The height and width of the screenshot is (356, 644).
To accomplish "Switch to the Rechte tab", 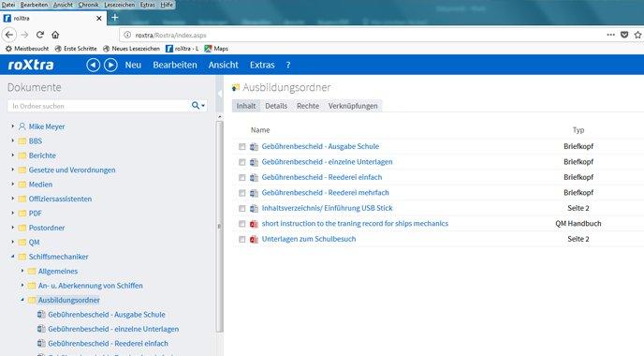I will point(308,106).
